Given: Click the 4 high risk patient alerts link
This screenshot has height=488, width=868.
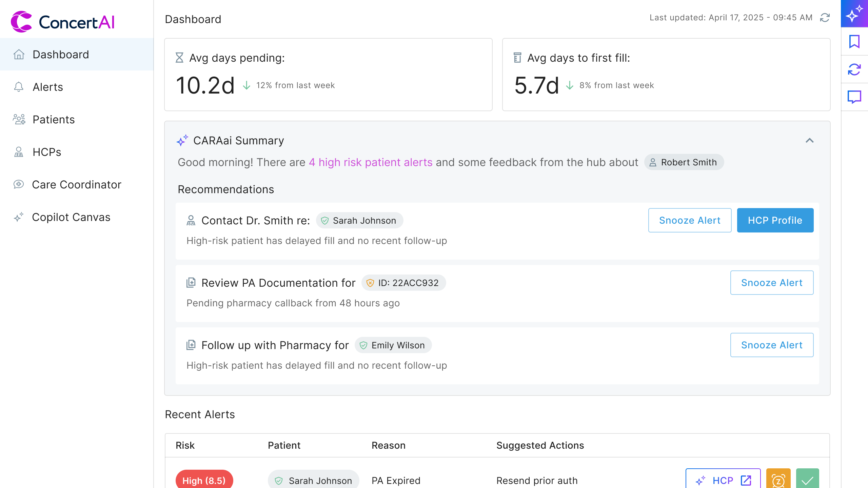Looking at the screenshot, I should [370, 162].
